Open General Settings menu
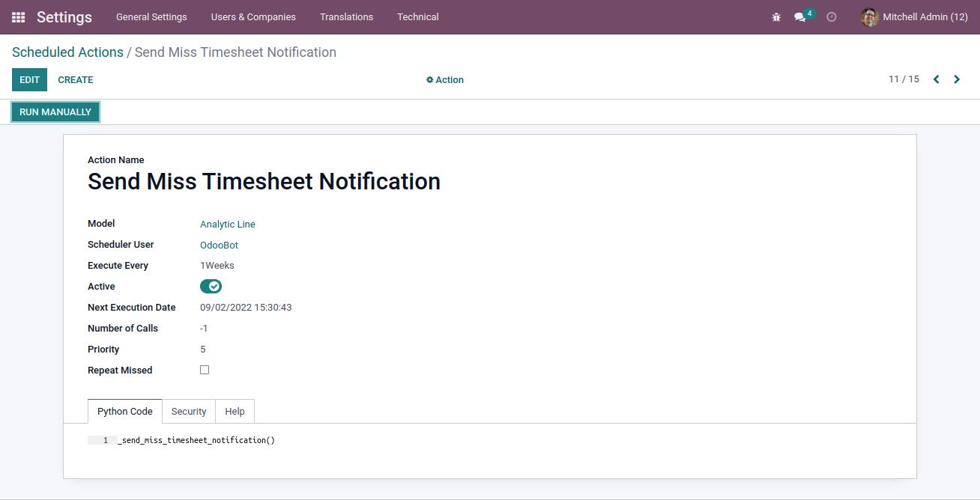 pos(151,16)
